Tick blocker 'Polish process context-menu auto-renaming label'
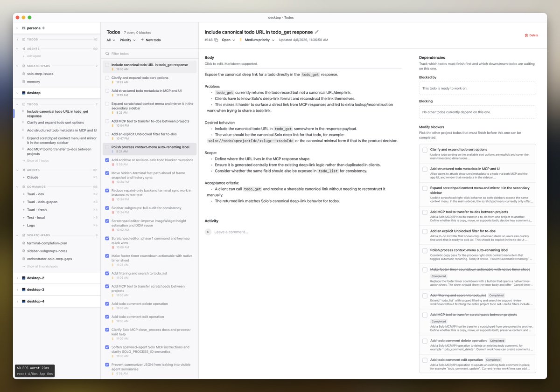Viewport: 560px width, 392px height. [x=425, y=250]
